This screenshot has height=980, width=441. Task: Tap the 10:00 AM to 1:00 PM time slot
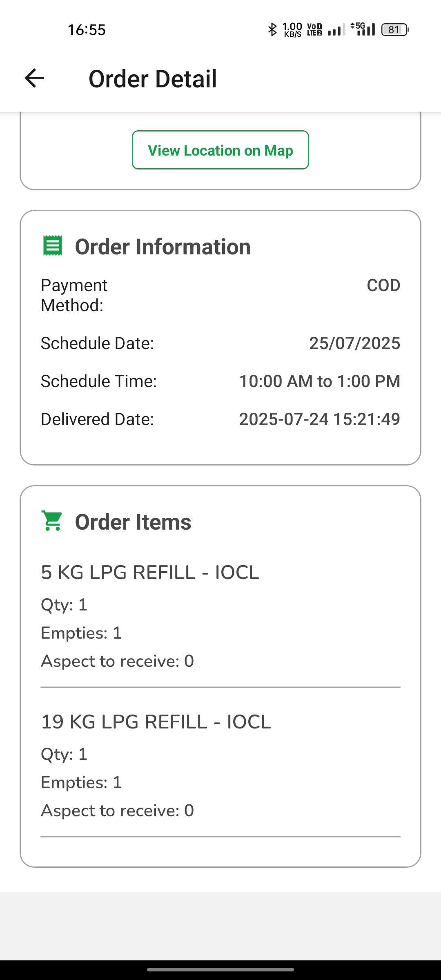319,381
